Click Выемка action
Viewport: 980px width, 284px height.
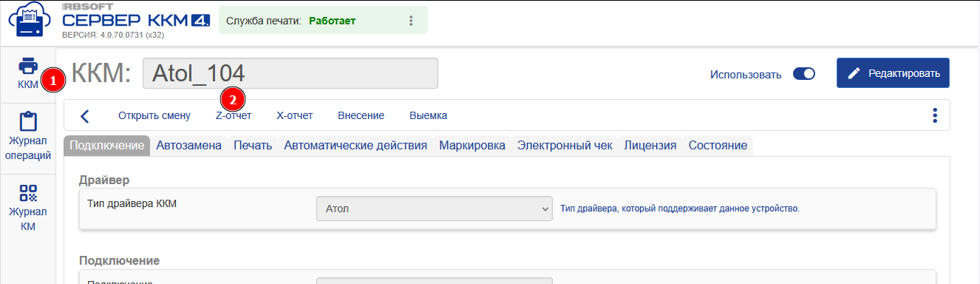428,115
